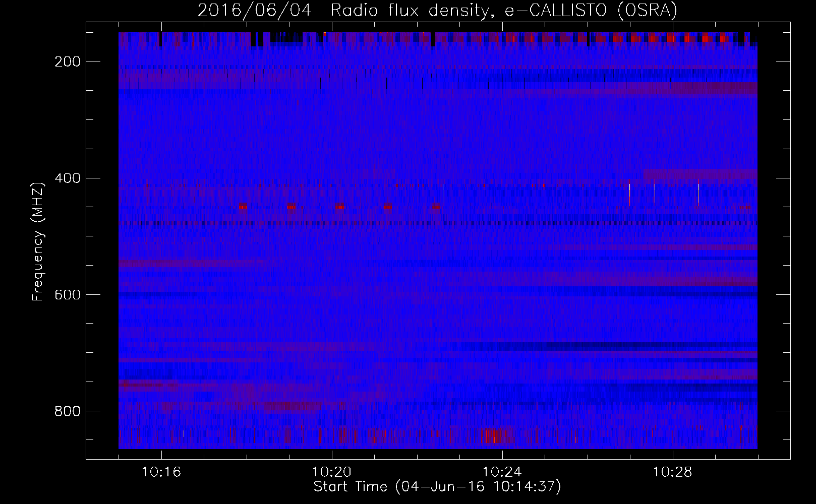
Task: Click the 400 frequency tick label
Action: point(67,178)
